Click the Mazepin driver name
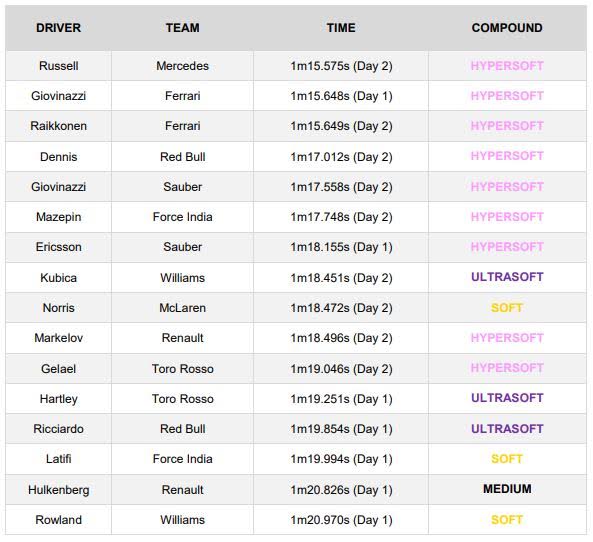Viewport: 593px width, 542px height. 58,217
